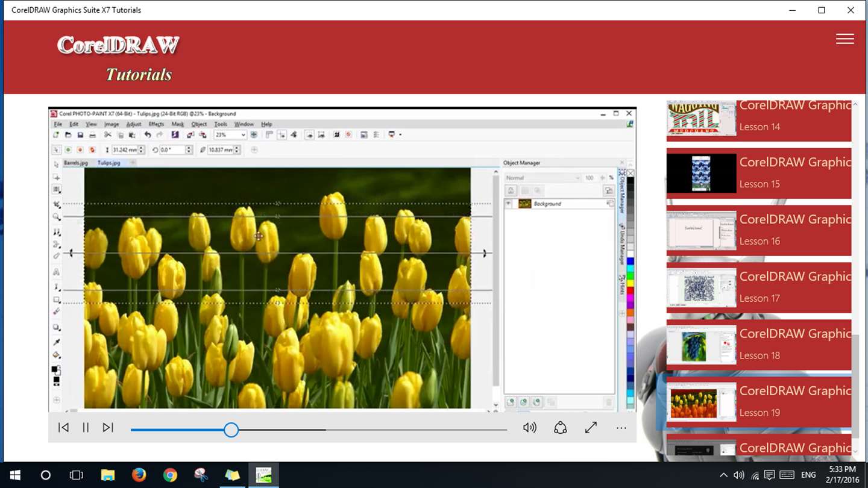Skip to the next video
The image size is (868, 488).
click(108, 428)
